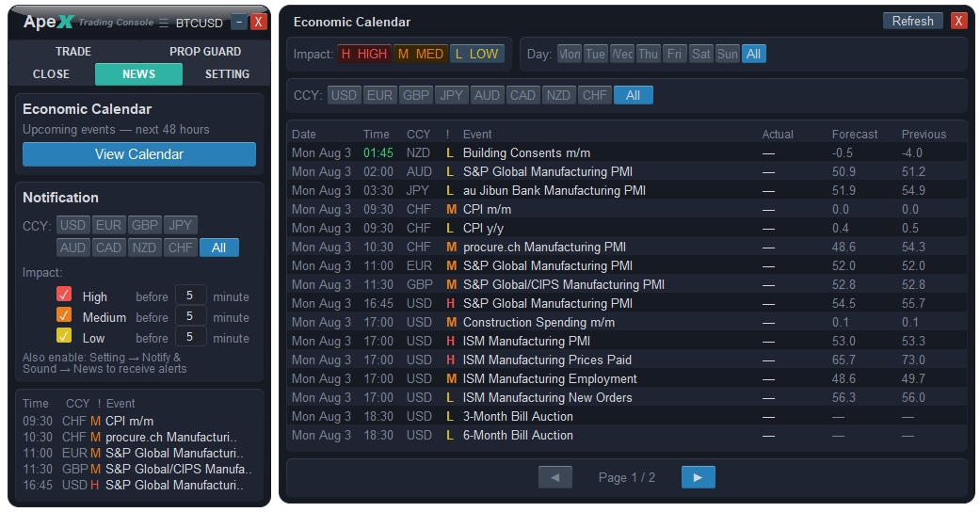980x512 pixels.
Task: Switch to the NEWS tab
Action: [x=138, y=73]
